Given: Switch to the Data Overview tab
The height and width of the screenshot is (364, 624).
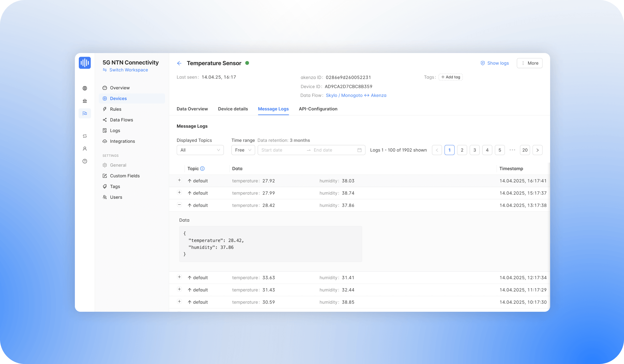Looking at the screenshot, I should point(192,109).
